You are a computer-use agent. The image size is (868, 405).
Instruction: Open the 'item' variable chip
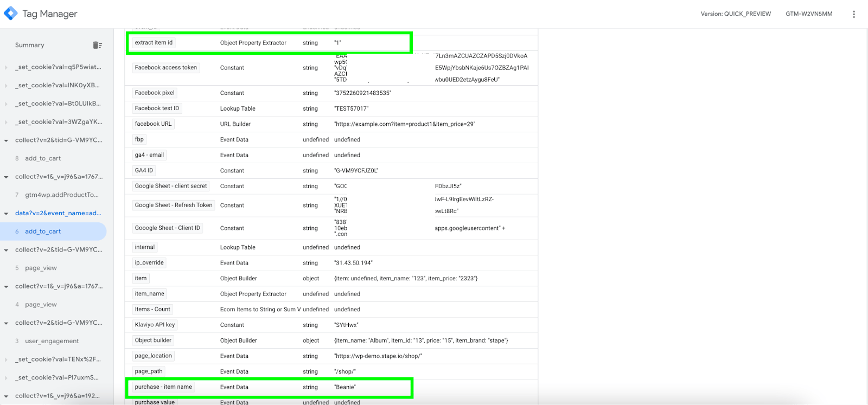(141, 278)
